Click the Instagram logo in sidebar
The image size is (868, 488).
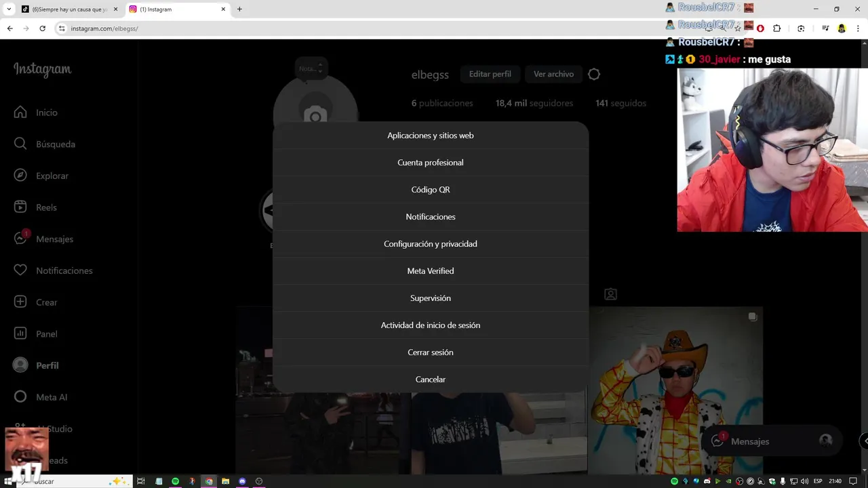42,70
